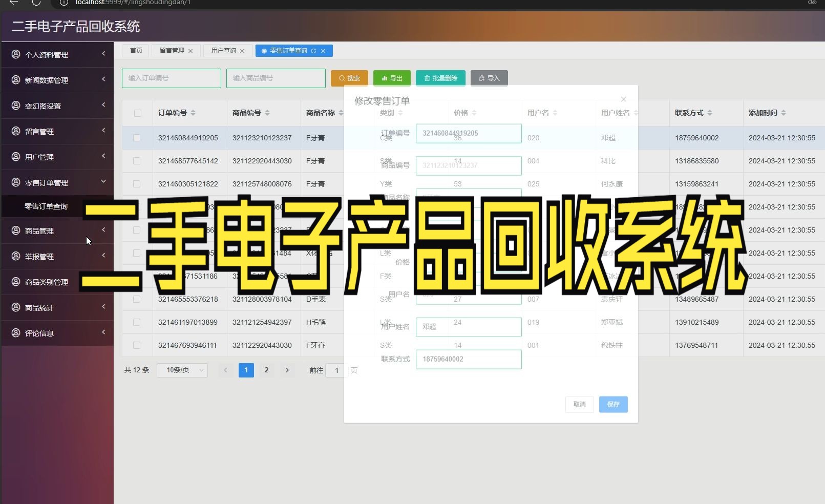
Task: Collapse the 零售订单管理 menu chevron
Action: [103, 181]
